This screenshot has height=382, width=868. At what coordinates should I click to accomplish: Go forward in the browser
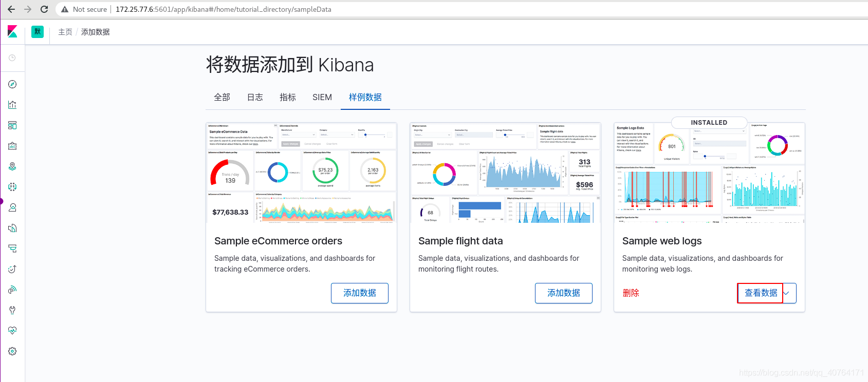[28, 9]
